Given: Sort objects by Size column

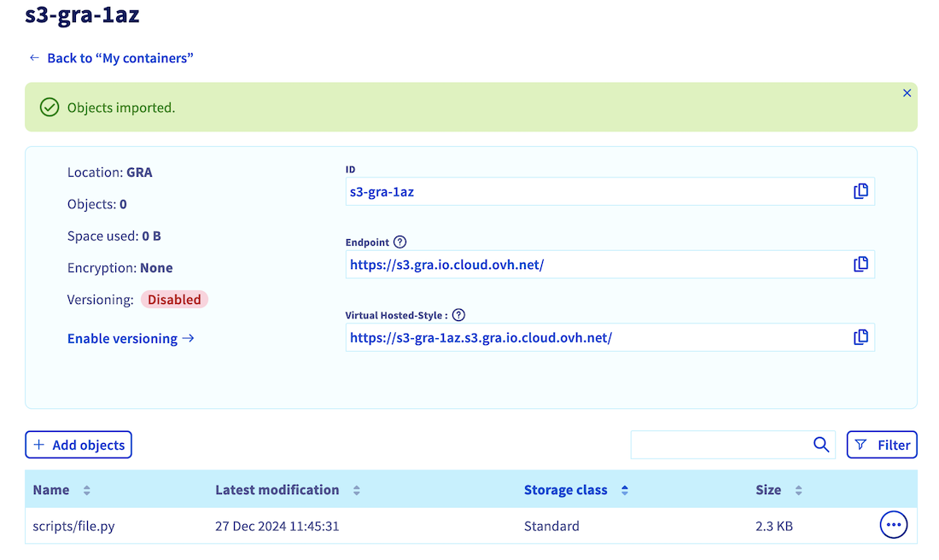Looking at the screenshot, I should 798,491.
